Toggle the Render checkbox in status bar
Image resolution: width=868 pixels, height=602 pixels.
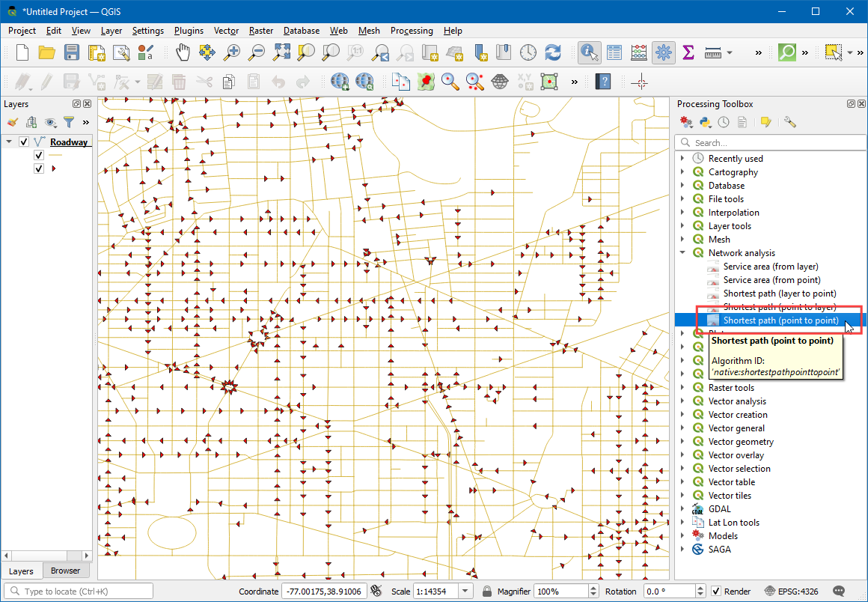coord(716,591)
